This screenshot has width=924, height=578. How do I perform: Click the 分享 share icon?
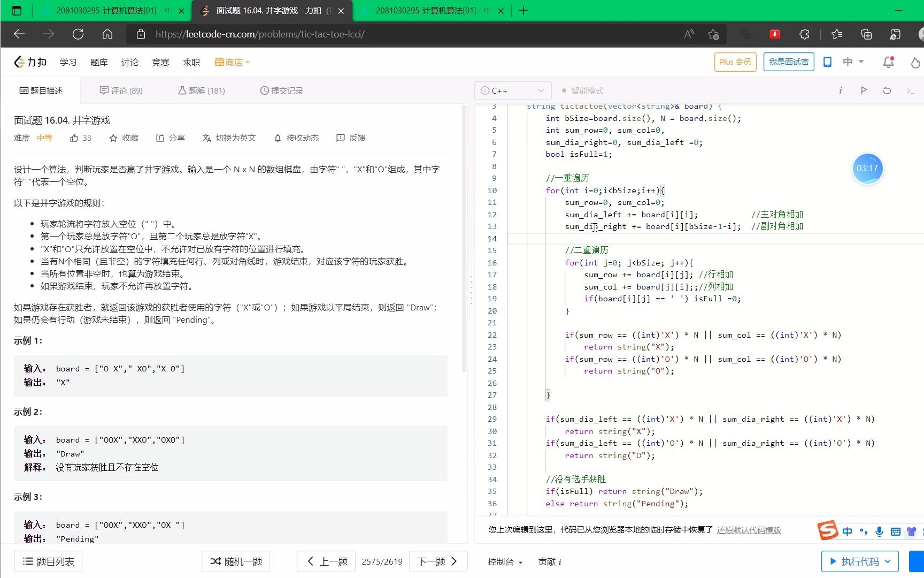170,138
